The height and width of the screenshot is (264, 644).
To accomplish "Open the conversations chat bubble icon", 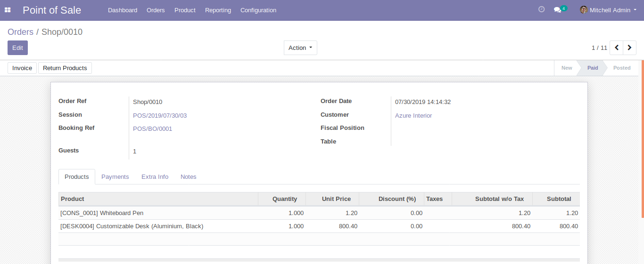I will pyautogui.click(x=557, y=10).
